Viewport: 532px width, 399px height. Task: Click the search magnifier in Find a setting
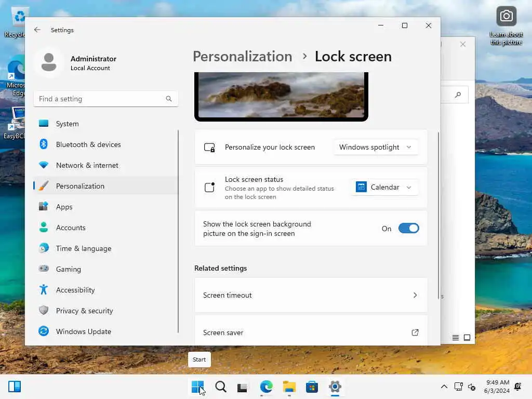(x=169, y=99)
